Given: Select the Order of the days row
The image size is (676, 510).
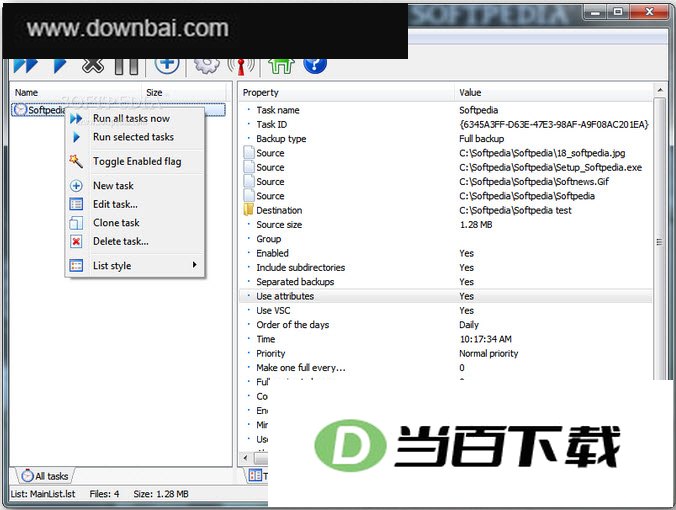Looking at the screenshot, I should coord(445,324).
